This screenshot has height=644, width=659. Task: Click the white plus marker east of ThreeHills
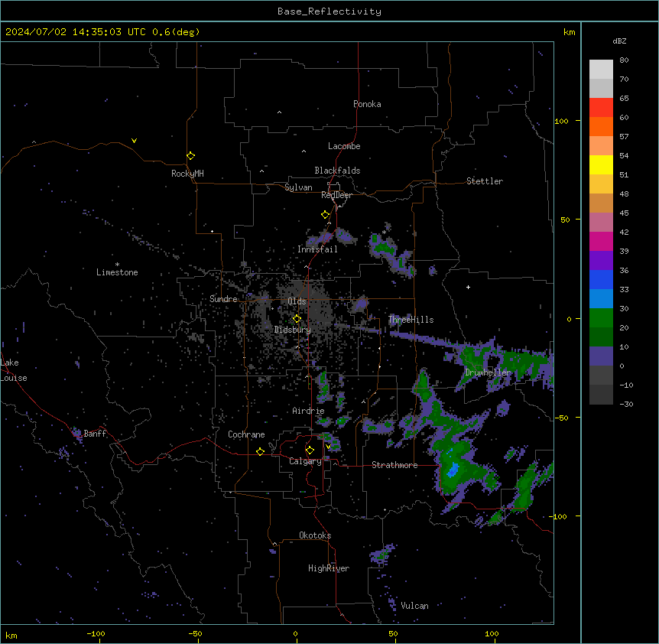point(468,287)
